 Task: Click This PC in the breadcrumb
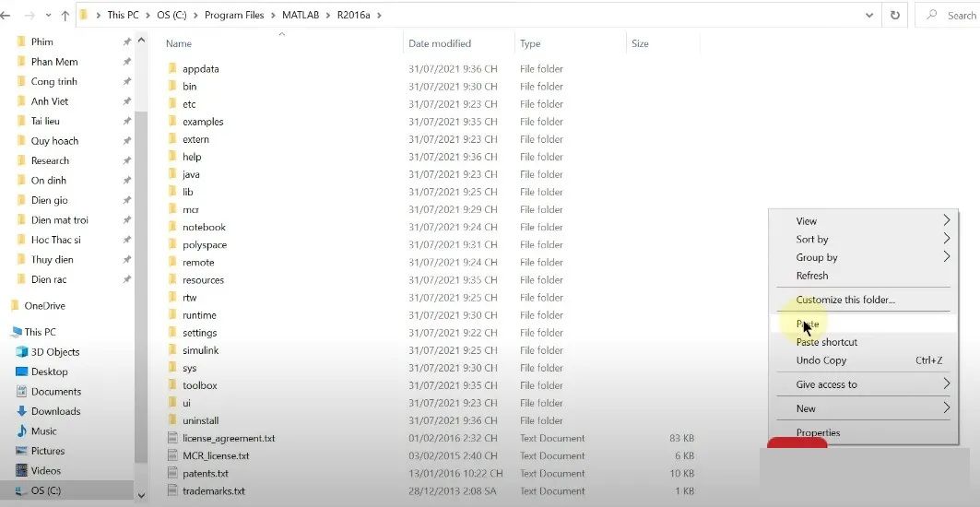tap(124, 15)
